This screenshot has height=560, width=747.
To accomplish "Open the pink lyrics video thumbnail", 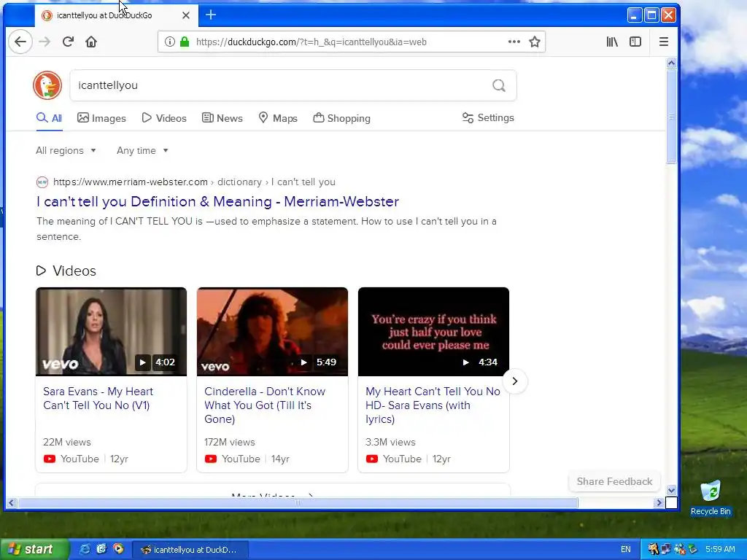I will coord(433,332).
